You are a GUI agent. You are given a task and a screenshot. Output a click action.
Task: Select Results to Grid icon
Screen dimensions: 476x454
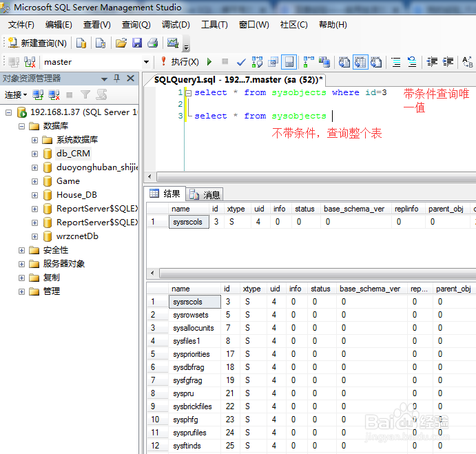coord(360,62)
